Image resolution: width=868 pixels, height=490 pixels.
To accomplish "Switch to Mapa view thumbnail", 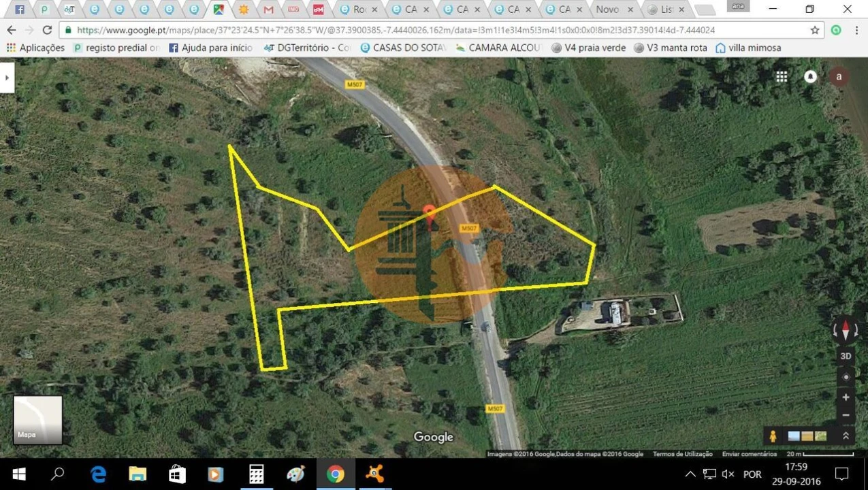I will point(37,419).
